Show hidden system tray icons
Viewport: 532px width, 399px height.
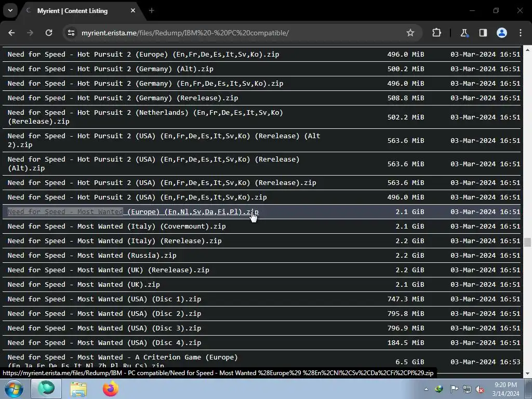click(426, 389)
